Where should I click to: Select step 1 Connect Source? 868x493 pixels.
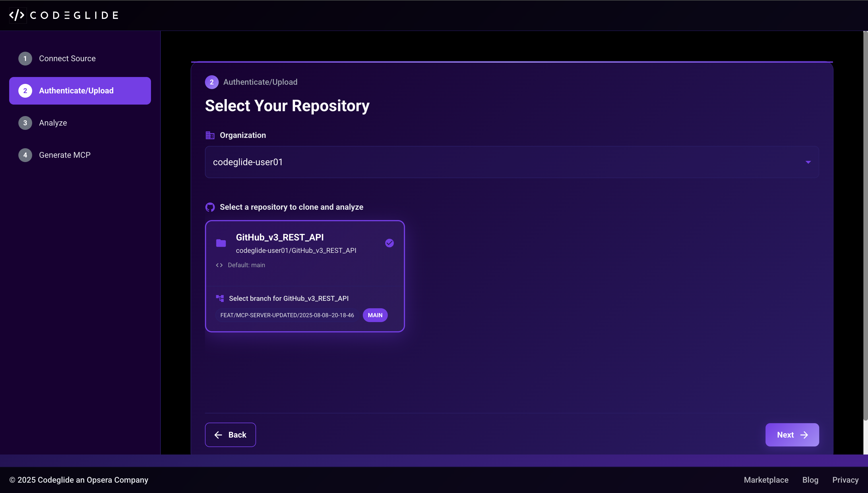point(80,59)
